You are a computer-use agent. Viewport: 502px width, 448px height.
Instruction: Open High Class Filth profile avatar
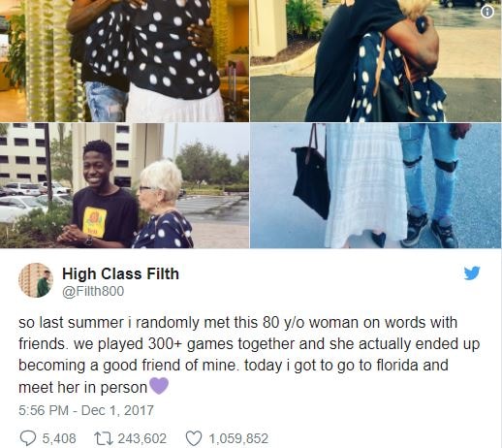pos(36,280)
